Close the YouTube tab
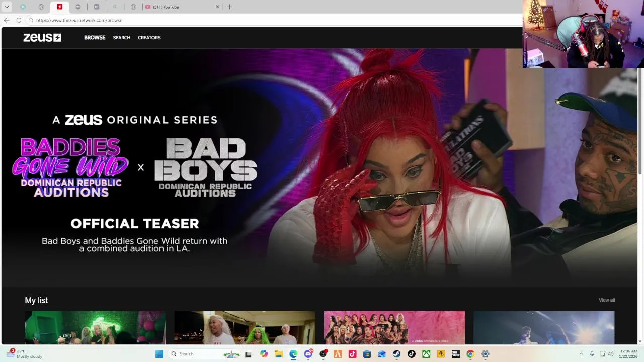Screen dimensions: 644x362 click(217, 7)
